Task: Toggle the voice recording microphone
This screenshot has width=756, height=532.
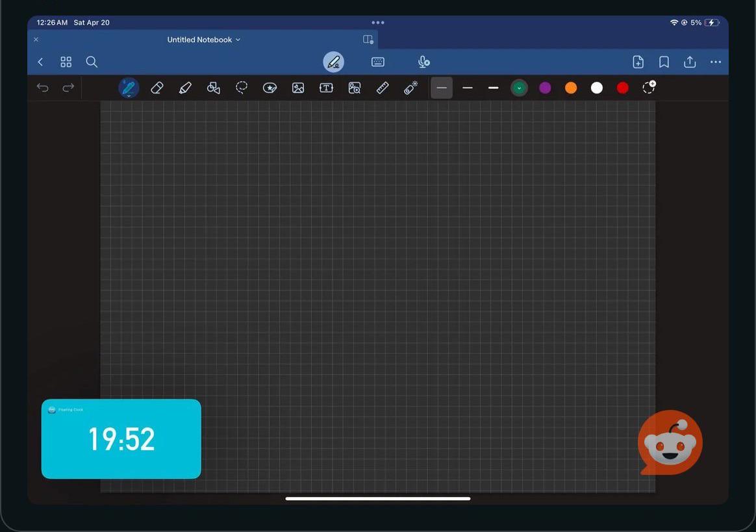Action: tap(423, 61)
